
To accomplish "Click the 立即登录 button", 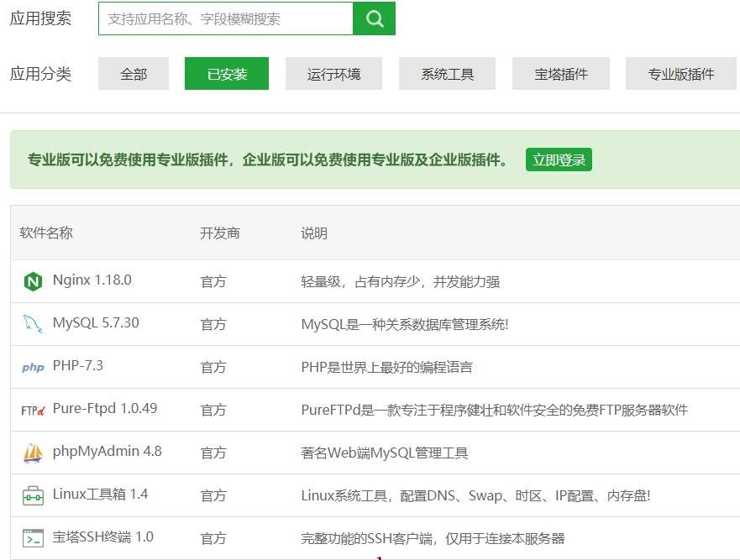I will click(x=559, y=160).
